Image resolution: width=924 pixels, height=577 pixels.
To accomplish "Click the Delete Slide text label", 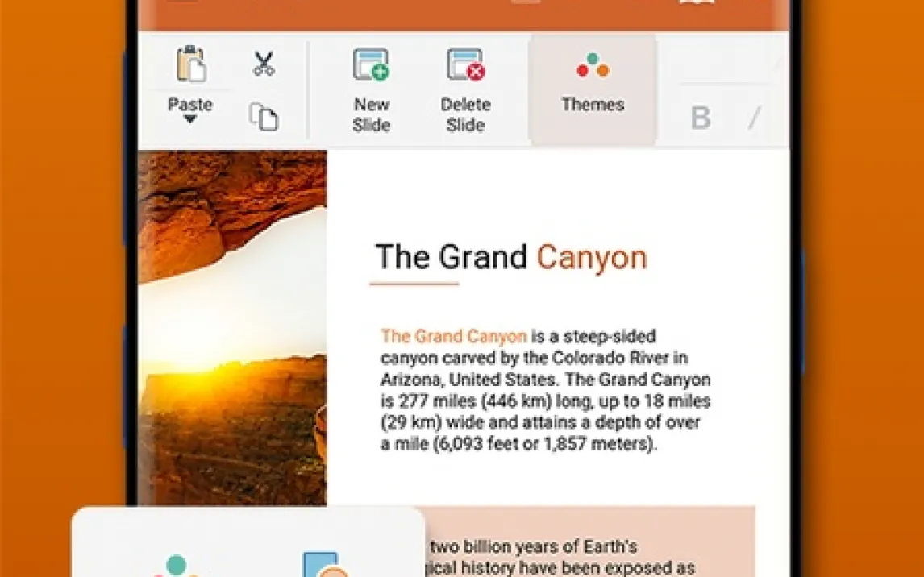I will point(465,114).
